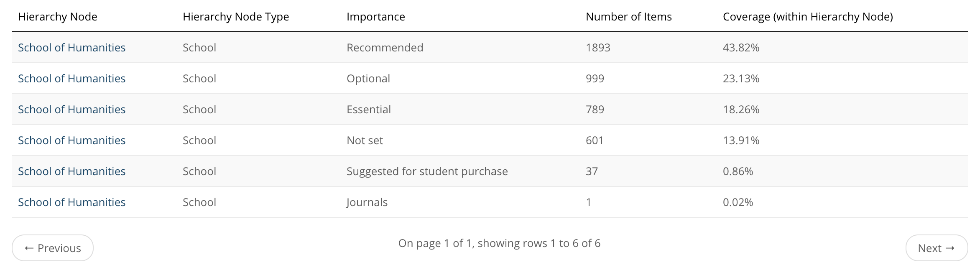This screenshot has height=270, width=980.
Task: Select the 0.02% coverage cell
Action: point(738,202)
